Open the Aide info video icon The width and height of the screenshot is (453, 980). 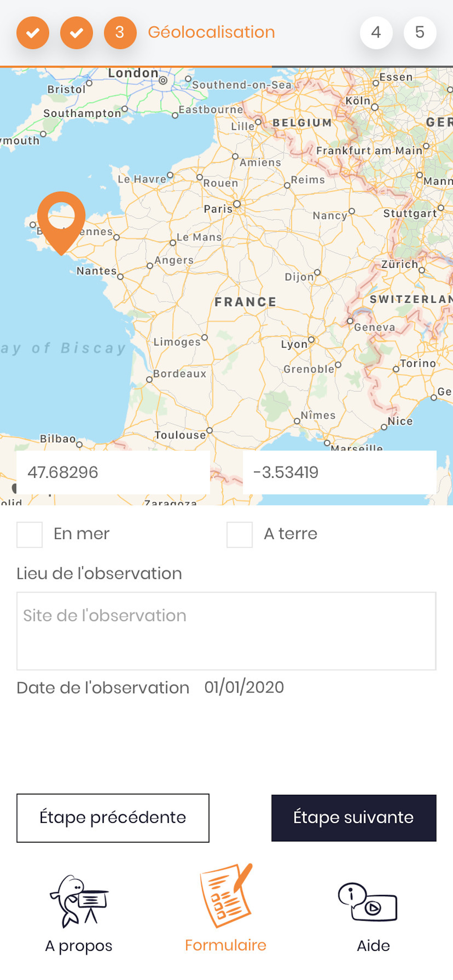(368, 902)
